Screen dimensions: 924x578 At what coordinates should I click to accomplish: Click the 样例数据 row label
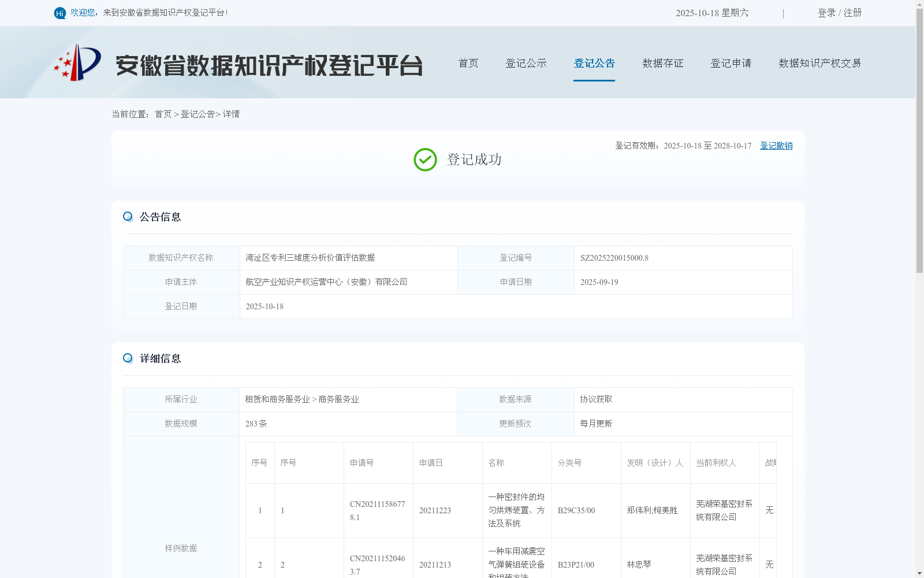pos(181,549)
